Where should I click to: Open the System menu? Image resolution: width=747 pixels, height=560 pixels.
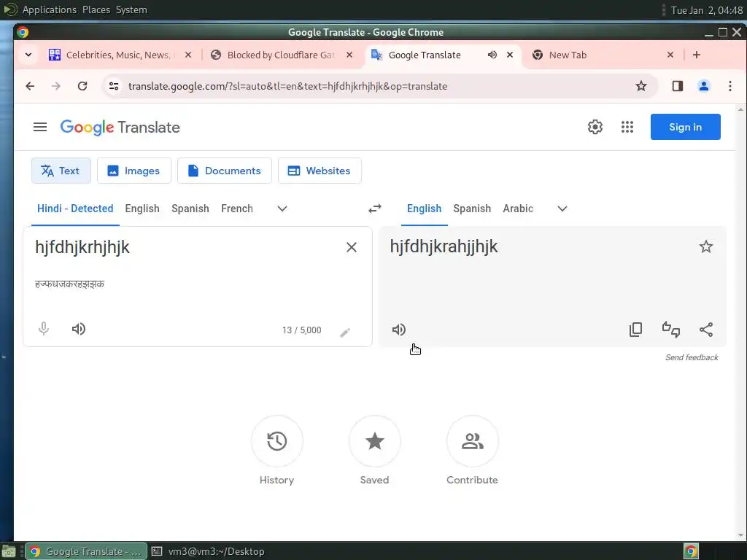pos(131,9)
